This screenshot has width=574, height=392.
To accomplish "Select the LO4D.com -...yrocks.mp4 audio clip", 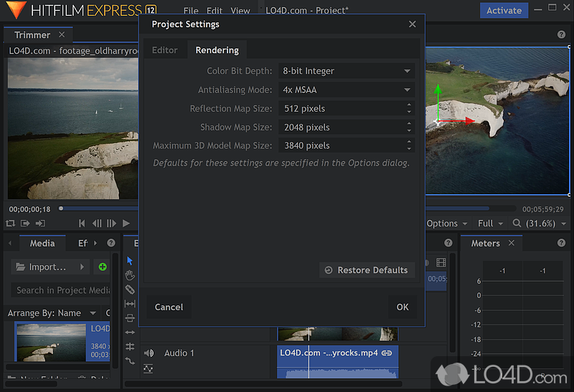I will click(x=337, y=362).
